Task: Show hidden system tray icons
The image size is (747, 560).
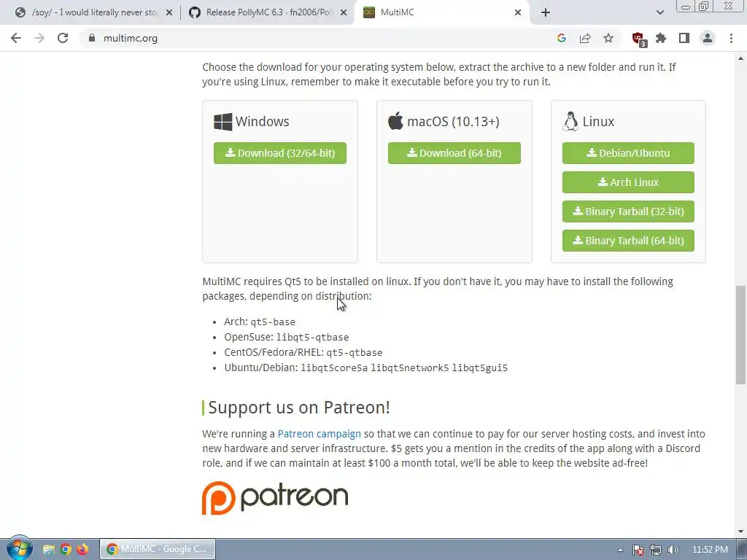Action: (620, 550)
